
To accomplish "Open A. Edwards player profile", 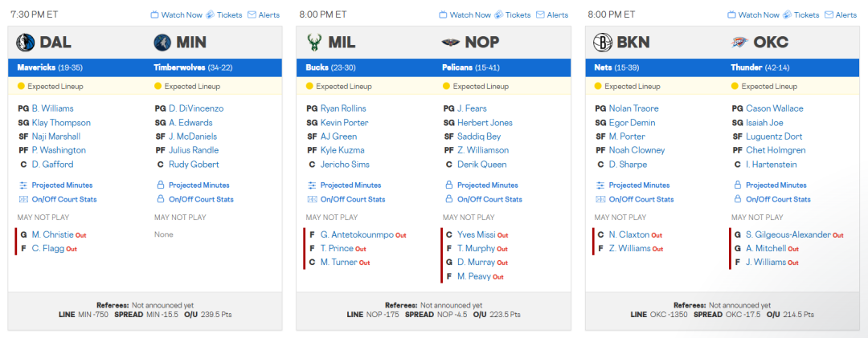I will click(190, 123).
